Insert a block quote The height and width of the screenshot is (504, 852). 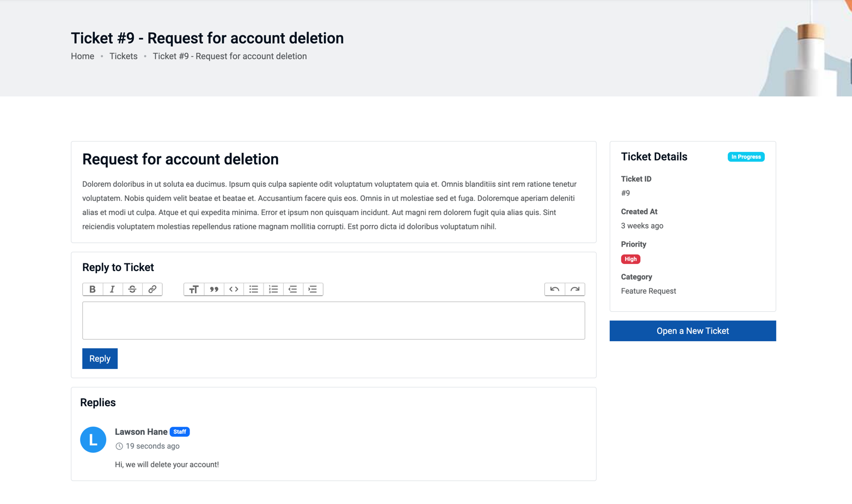point(214,289)
